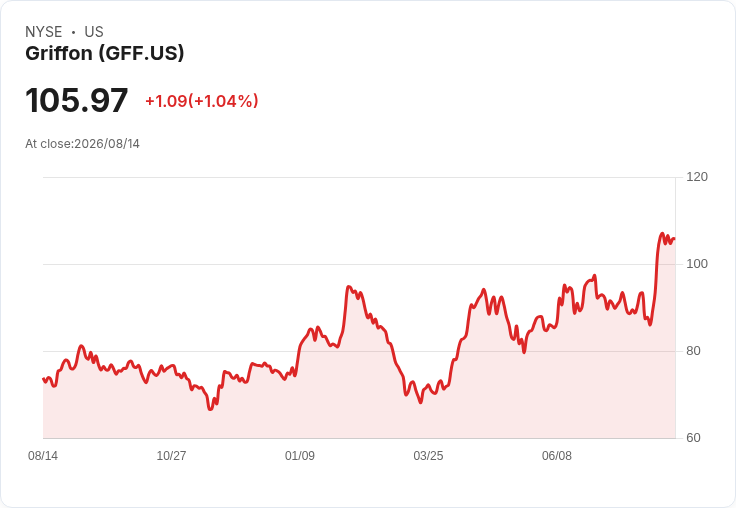Click the Griffon (GFF.US) stock title
The height and width of the screenshot is (508, 736).
(105, 53)
